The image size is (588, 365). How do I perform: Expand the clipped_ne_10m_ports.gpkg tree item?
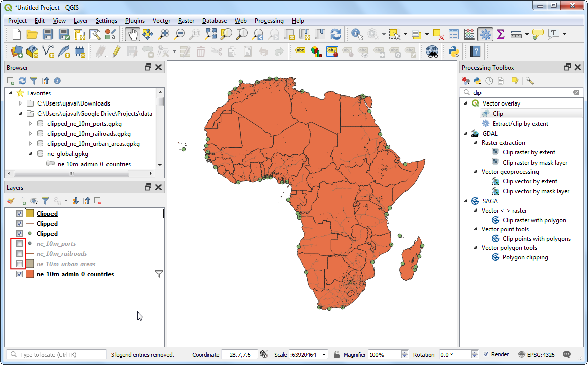[30, 124]
